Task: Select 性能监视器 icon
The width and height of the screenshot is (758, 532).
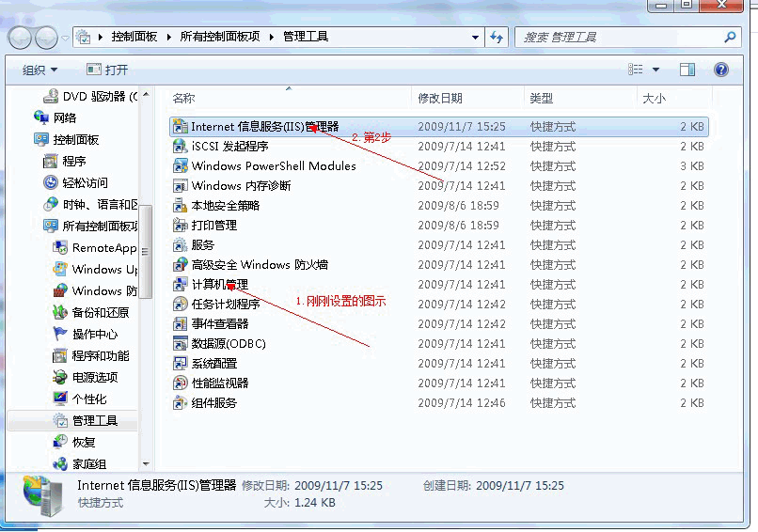Action: tap(180, 383)
